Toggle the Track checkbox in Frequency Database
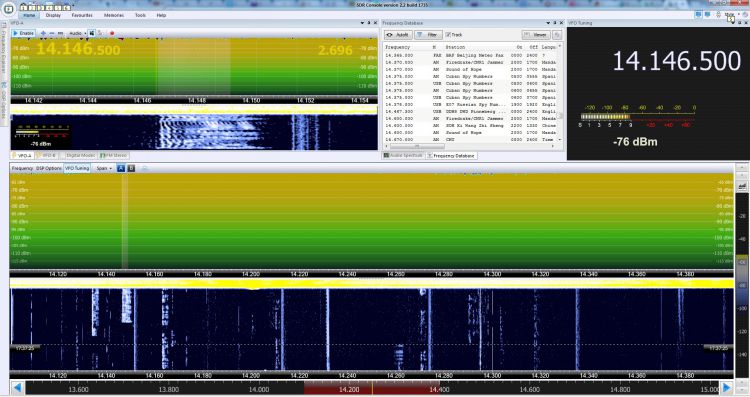 [x=454, y=35]
